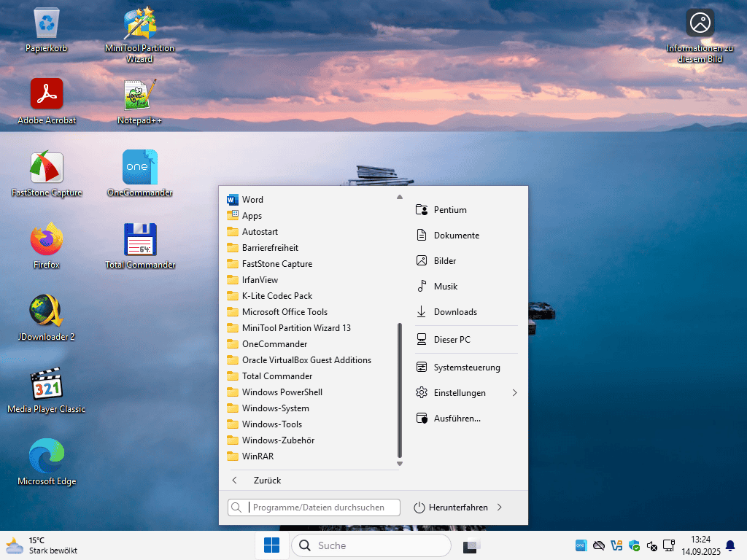Click the VirtualBox tray icon
Viewport: 747px width, 560px height.
click(x=616, y=545)
